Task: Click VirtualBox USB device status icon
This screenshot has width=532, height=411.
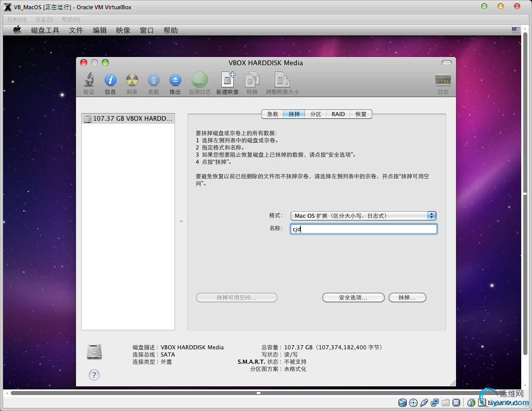Action: tap(424, 403)
